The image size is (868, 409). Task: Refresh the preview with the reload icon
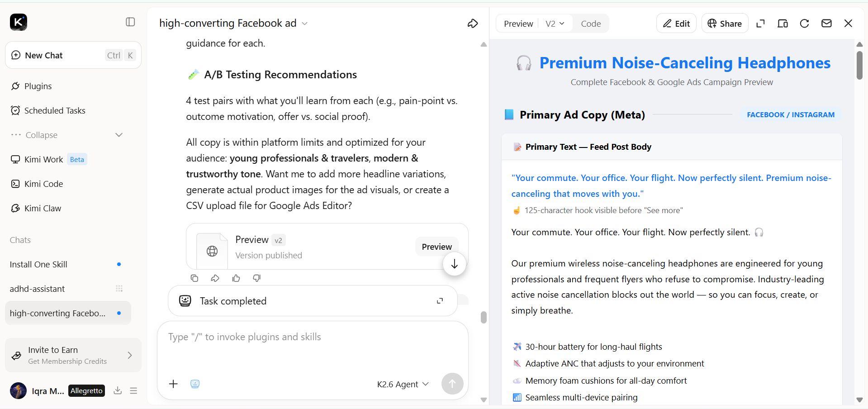pos(804,24)
